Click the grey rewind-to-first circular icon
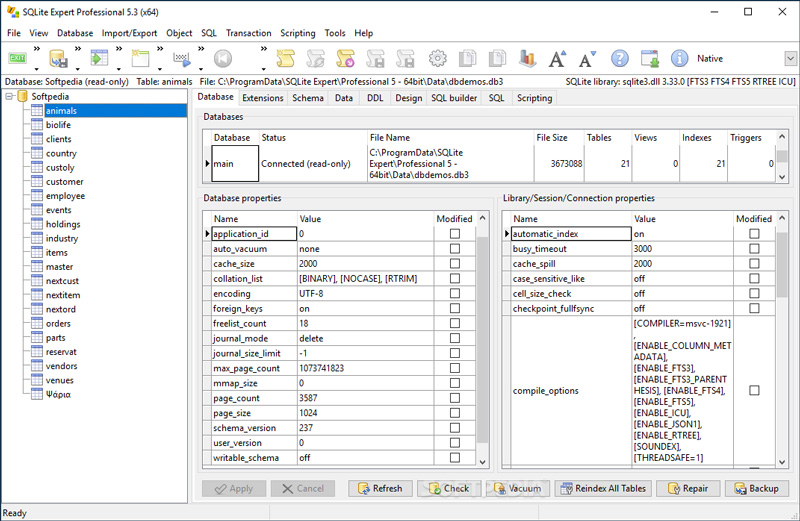 pyautogui.click(x=222, y=59)
